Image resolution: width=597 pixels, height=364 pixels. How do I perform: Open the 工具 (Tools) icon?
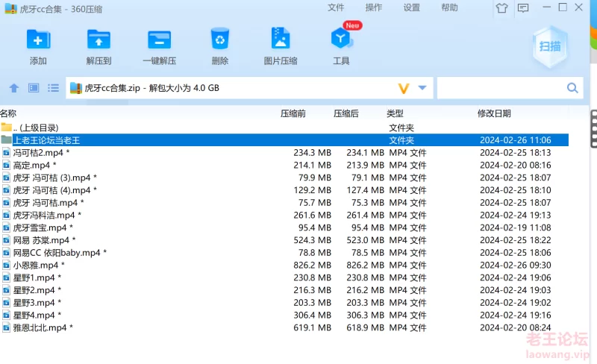click(341, 38)
